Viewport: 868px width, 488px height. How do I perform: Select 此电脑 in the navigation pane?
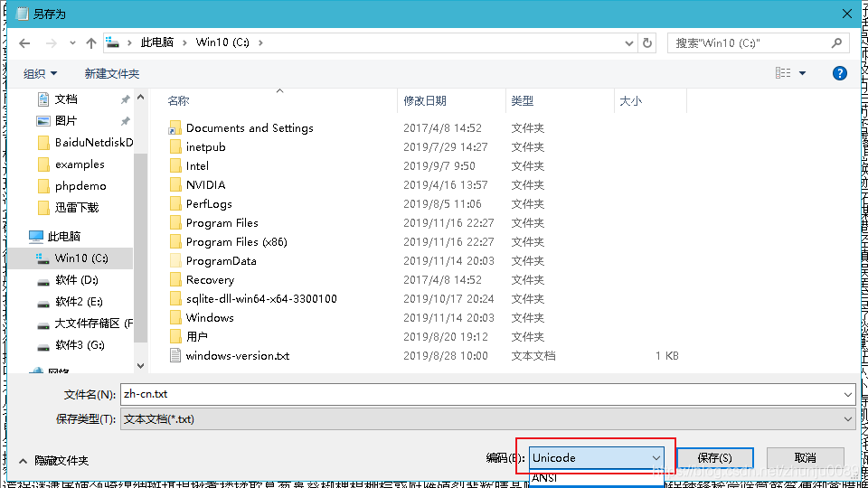click(63, 236)
